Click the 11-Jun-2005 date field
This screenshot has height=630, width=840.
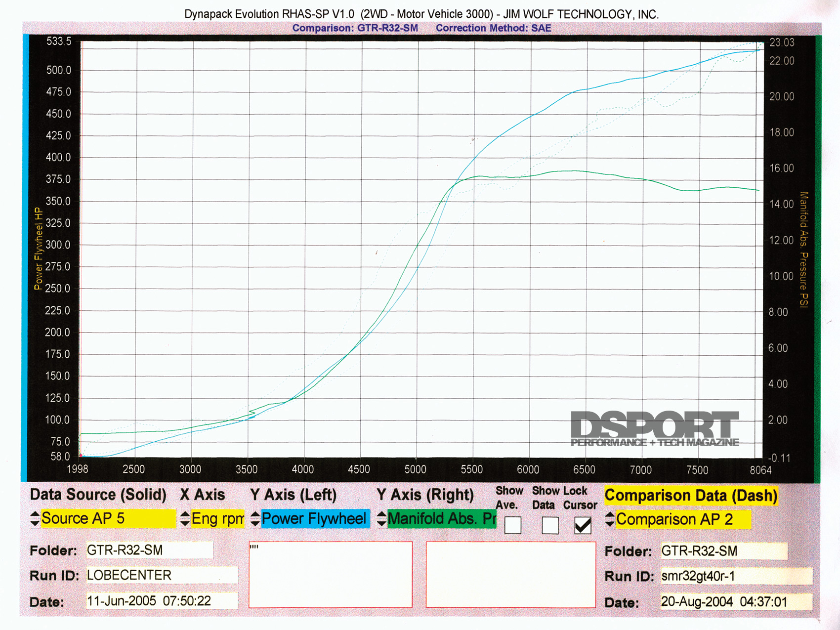(162, 601)
